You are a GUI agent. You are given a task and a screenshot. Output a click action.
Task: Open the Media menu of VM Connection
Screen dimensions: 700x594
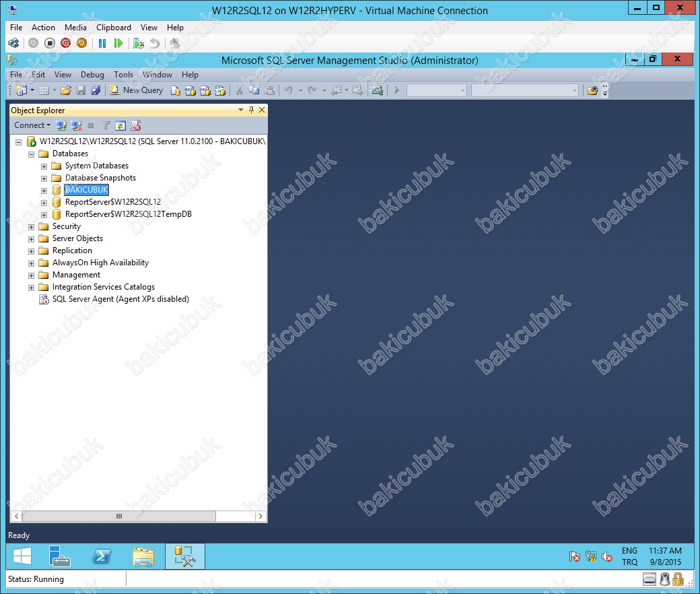point(75,27)
